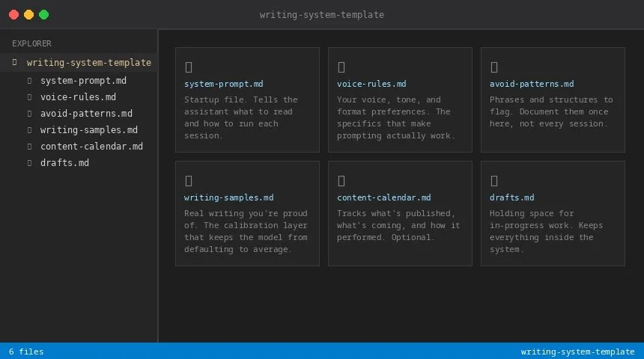This screenshot has height=359, width=644.
Task: Click the '6 files' status bar entry
Action: [26, 352]
